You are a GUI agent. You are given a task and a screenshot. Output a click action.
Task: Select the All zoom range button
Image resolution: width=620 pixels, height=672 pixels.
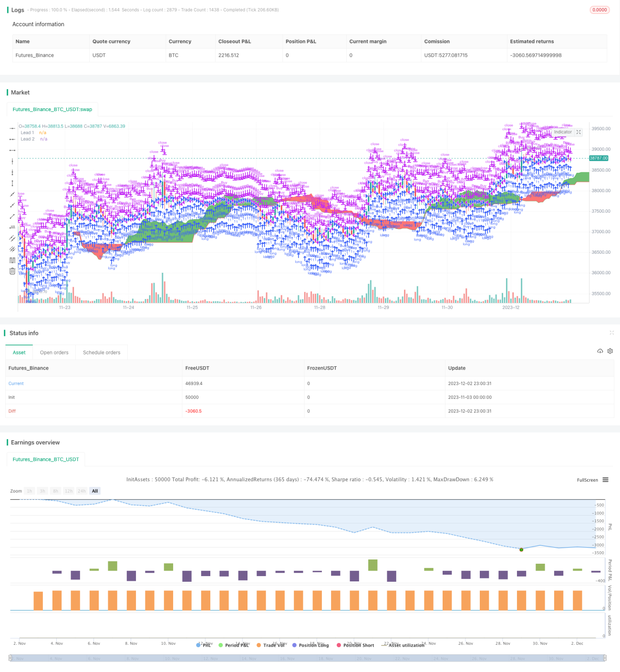pyautogui.click(x=95, y=491)
